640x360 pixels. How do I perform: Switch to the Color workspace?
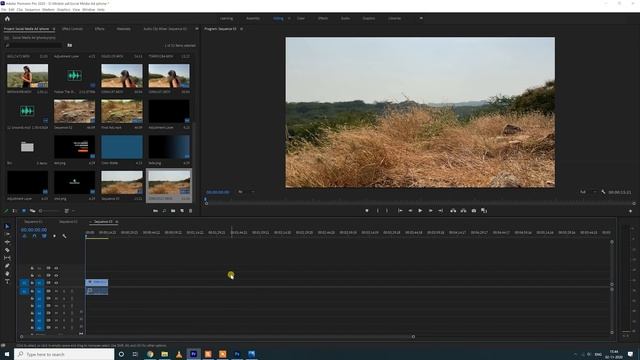tap(301, 18)
